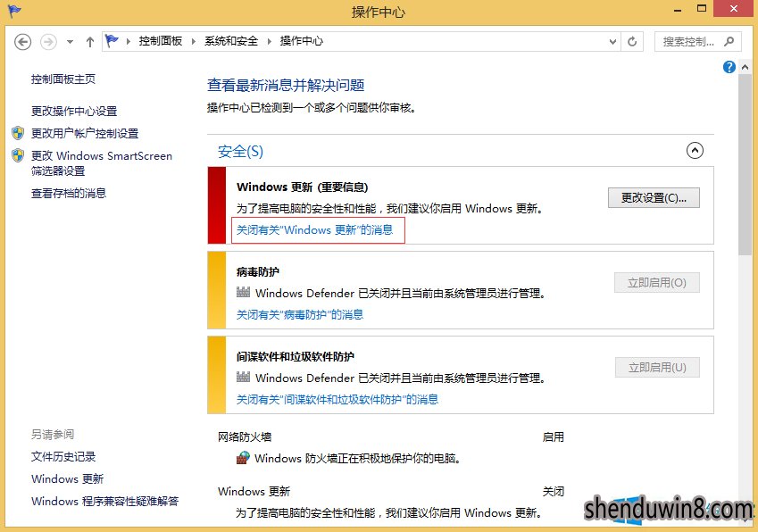Click the 间谍软件和垃圾软件防护 title
Viewport: 758px width, 532px height.
296,357
